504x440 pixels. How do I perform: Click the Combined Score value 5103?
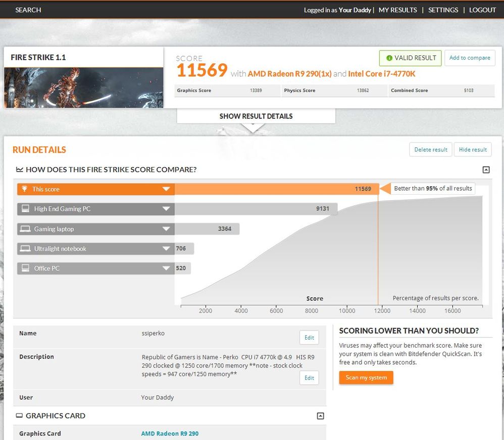coord(469,90)
